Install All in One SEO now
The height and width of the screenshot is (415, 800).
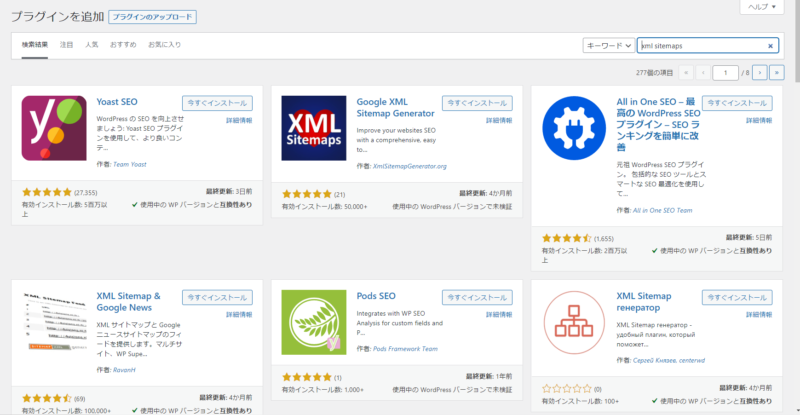(x=737, y=103)
